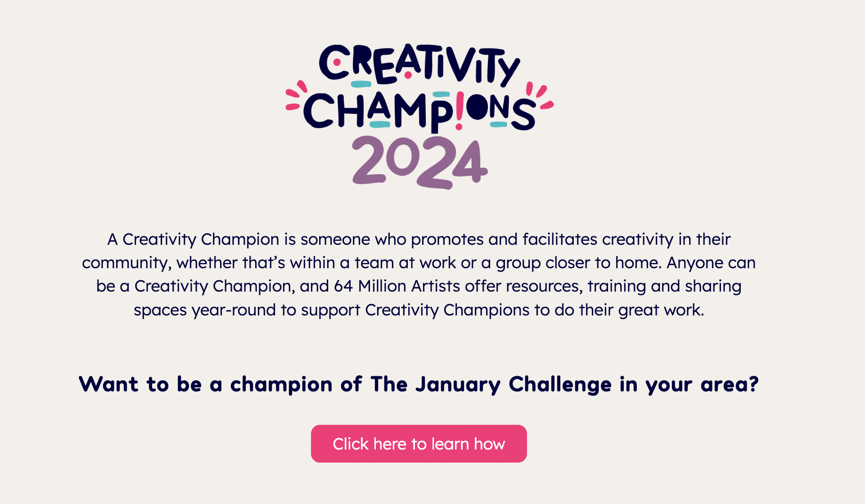Click the teal dash above the P in CHAMPIONS

pyautogui.click(x=441, y=94)
